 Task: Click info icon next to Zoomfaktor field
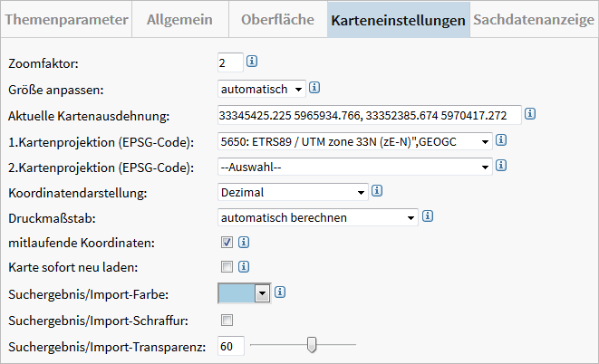[252, 62]
